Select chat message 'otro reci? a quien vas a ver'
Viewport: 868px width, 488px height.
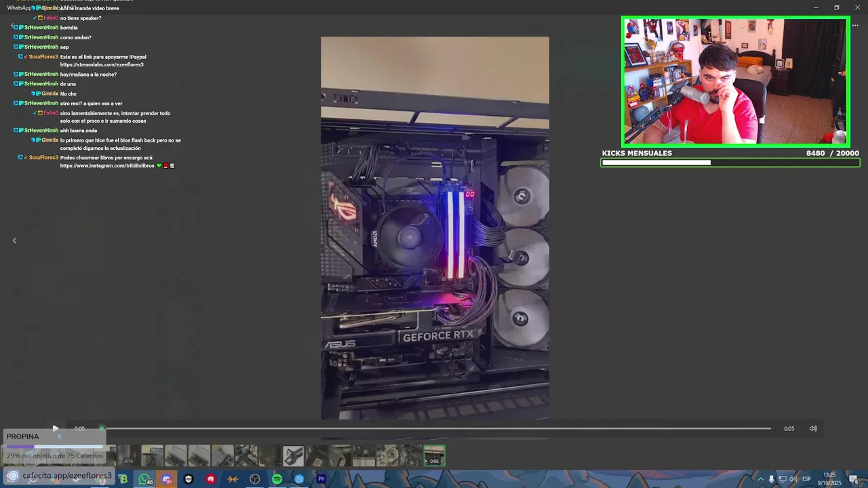pos(91,104)
